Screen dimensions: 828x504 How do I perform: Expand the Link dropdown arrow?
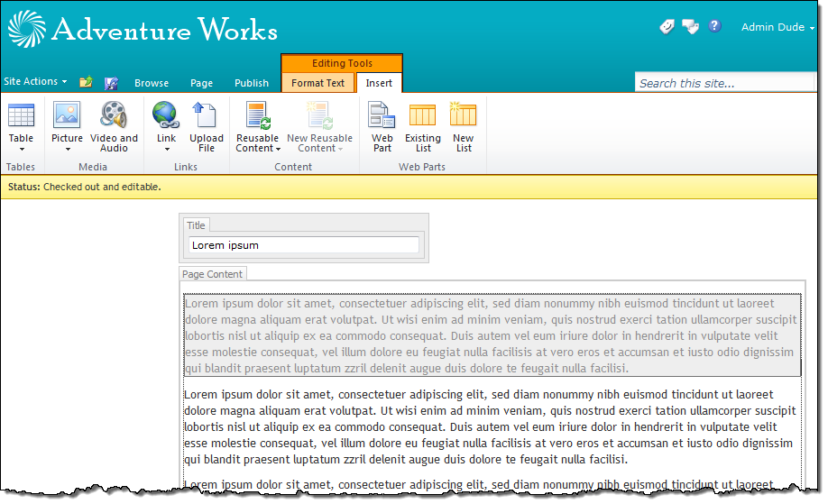(x=167, y=150)
